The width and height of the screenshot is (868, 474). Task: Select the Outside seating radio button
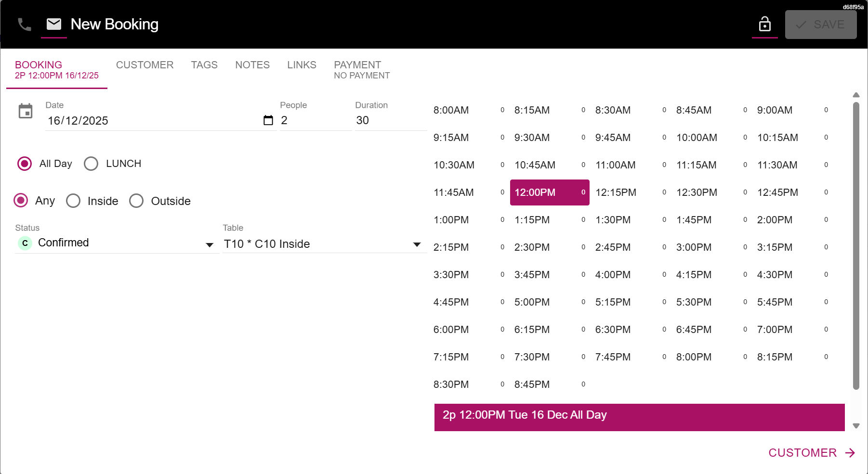(x=136, y=201)
